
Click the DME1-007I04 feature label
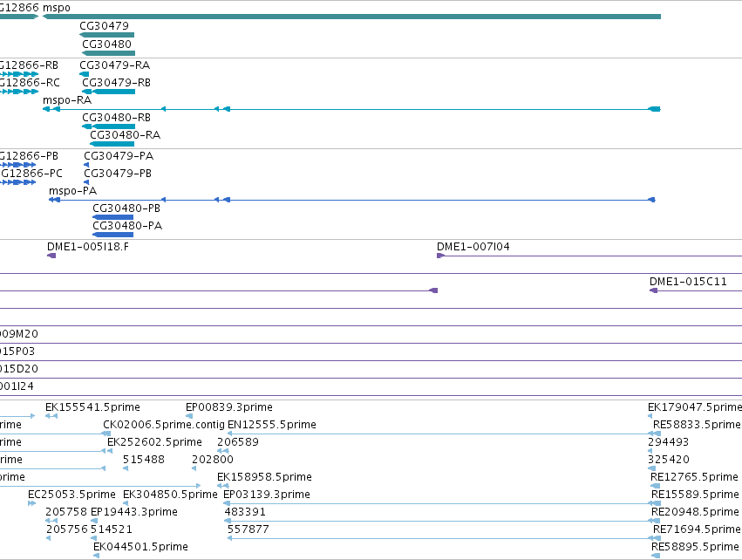(473, 247)
